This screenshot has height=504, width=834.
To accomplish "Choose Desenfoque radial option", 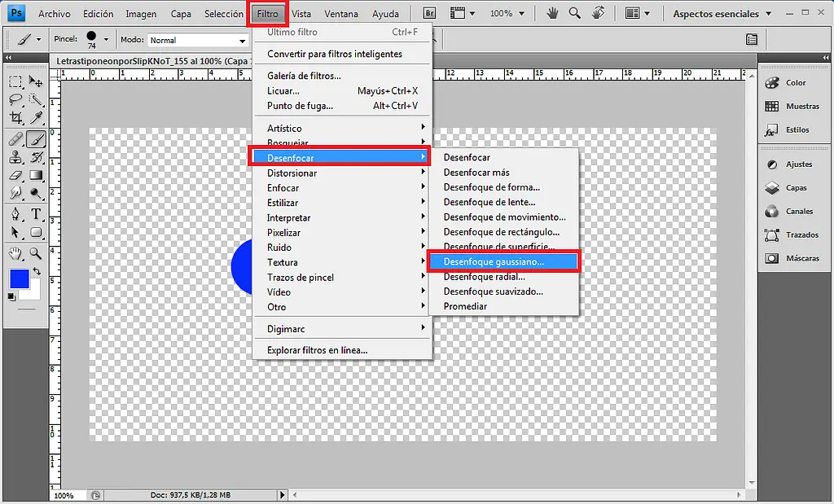I will 503,277.
